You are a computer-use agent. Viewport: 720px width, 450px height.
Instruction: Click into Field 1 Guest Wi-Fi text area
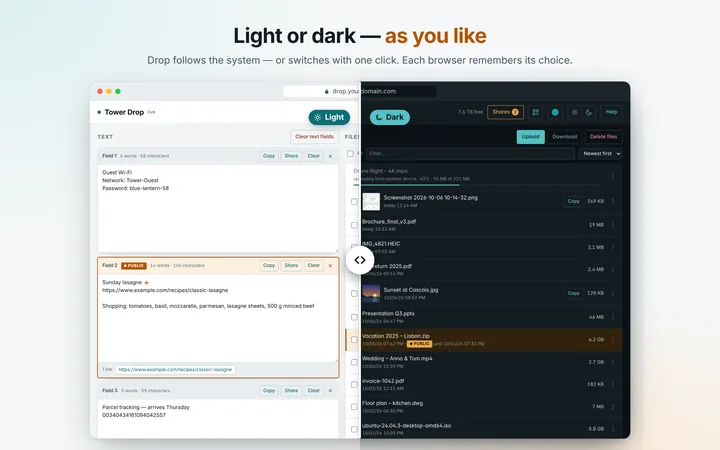tap(218, 208)
